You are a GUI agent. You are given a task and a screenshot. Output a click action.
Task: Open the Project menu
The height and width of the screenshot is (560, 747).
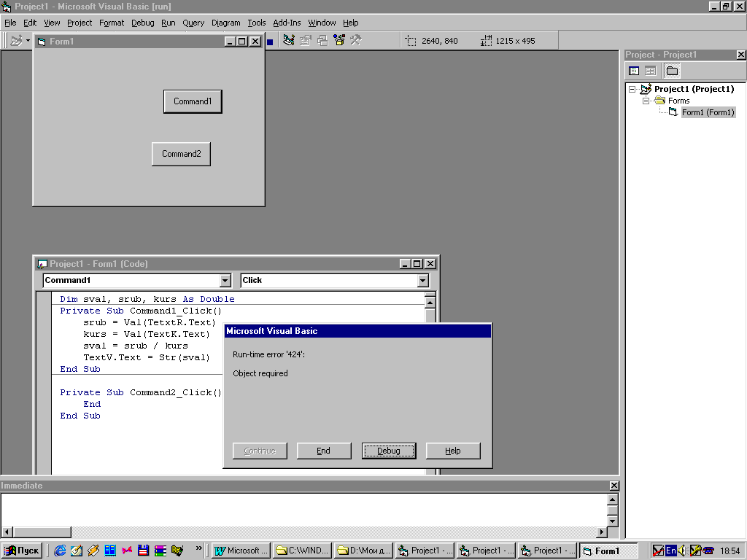(x=80, y=23)
